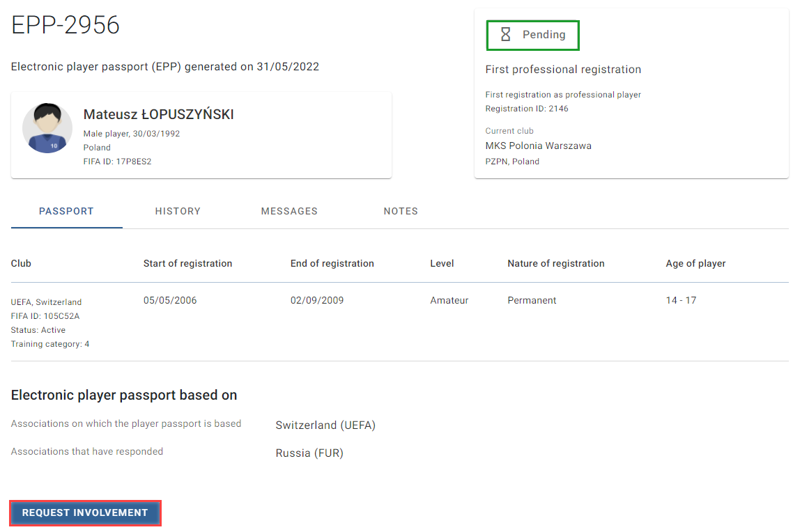This screenshot has width=793, height=532.
Task: Click EPP generated on 31/05/2022 text
Action: tap(165, 67)
